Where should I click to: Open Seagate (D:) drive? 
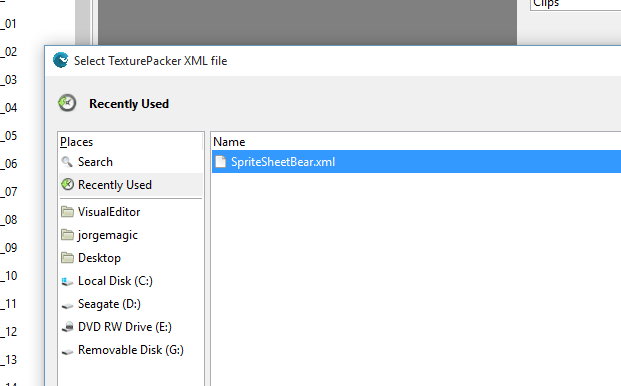tap(131, 304)
